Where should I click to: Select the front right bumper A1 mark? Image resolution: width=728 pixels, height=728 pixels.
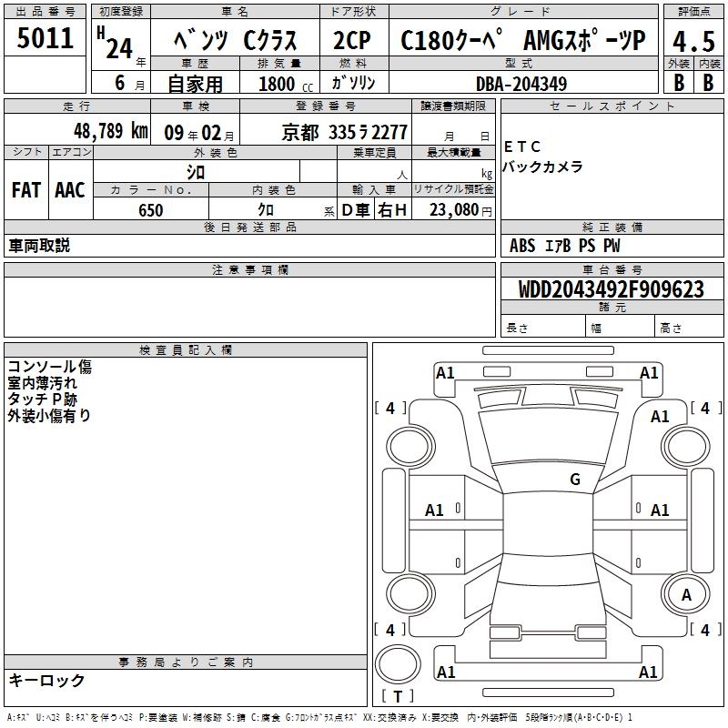[649, 373]
